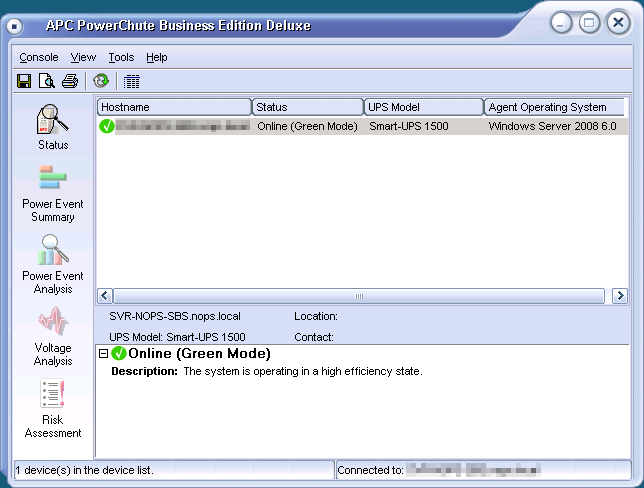Click the column grid toolbar icon
Viewport: 644px width, 488px height.
[131, 81]
